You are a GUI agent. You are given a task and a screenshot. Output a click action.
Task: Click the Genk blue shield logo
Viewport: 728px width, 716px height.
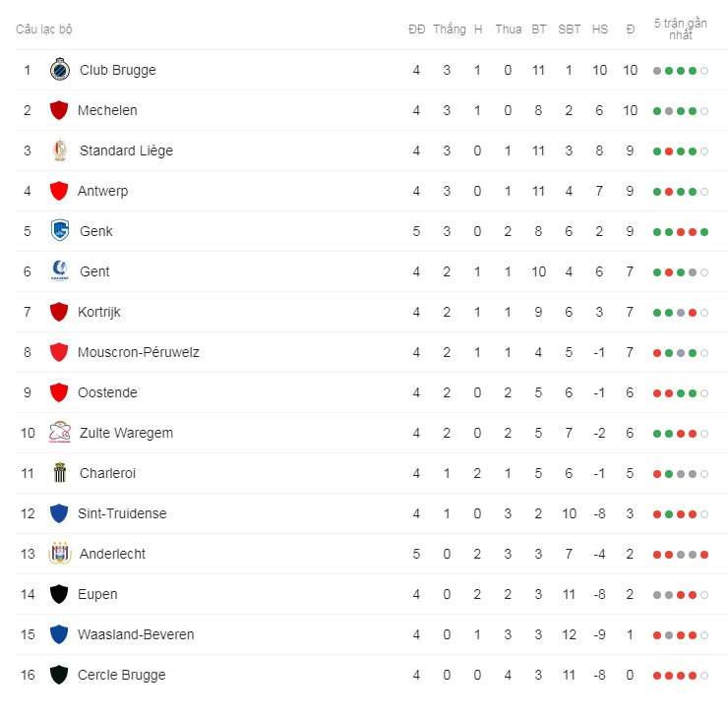60,230
